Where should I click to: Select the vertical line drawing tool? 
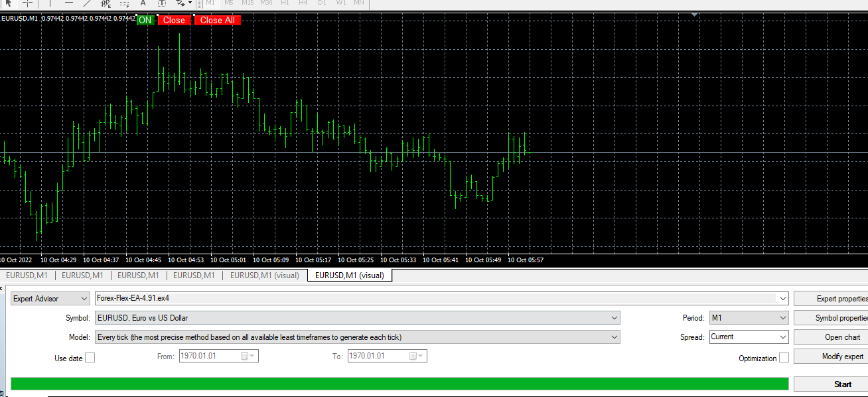50,3
